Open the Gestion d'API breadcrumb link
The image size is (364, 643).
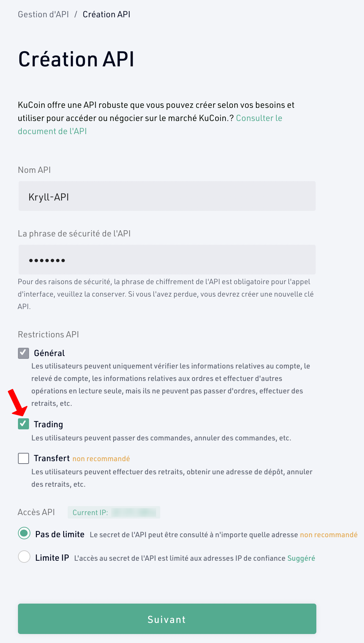pyautogui.click(x=43, y=15)
